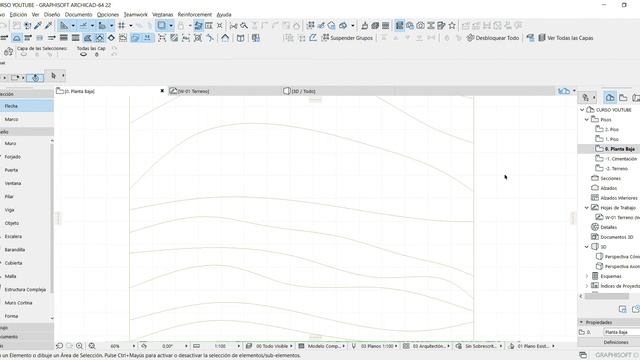640x360 pixels.
Task: Toggle the guide lines ruler icon
Action: (x=64, y=26)
